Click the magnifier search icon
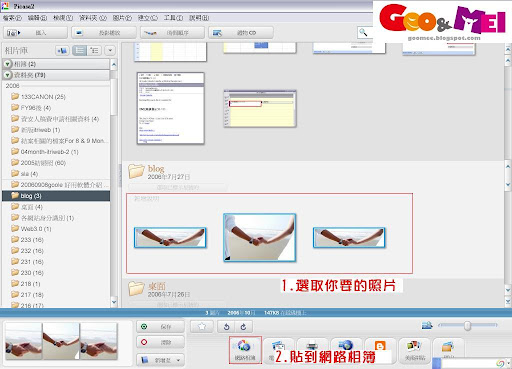This screenshot has height=369, width=512. (363, 33)
